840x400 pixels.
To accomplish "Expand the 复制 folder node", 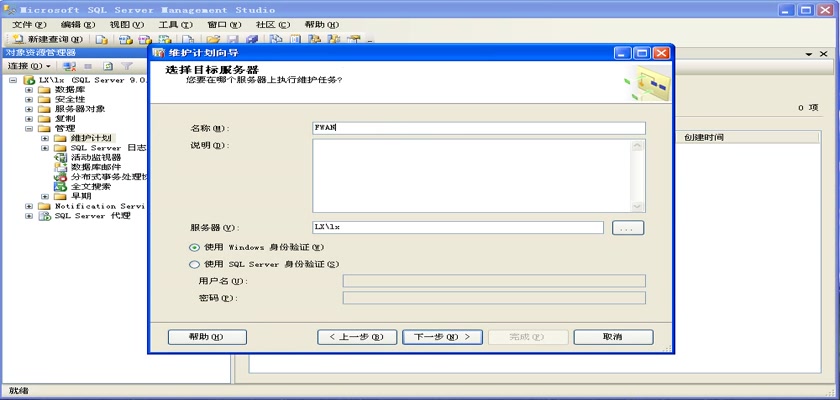I will point(29,118).
